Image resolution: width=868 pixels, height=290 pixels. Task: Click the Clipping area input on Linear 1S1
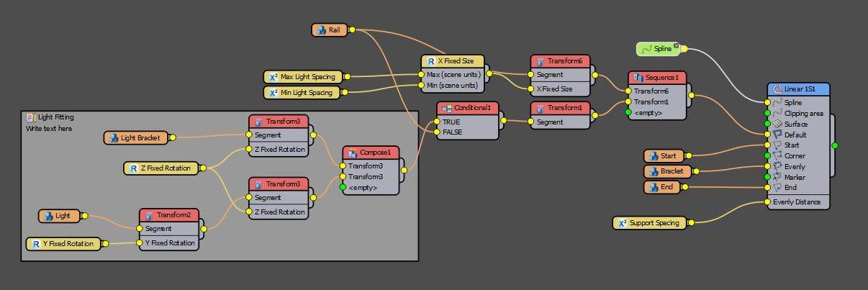pyautogui.click(x=767, y=113)
